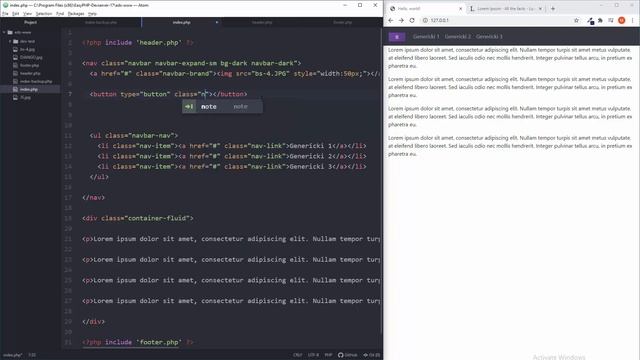This screenshot has height=360, width=640.
Task: Close the Hello, world! browser tab
Action: click(460, 9)
